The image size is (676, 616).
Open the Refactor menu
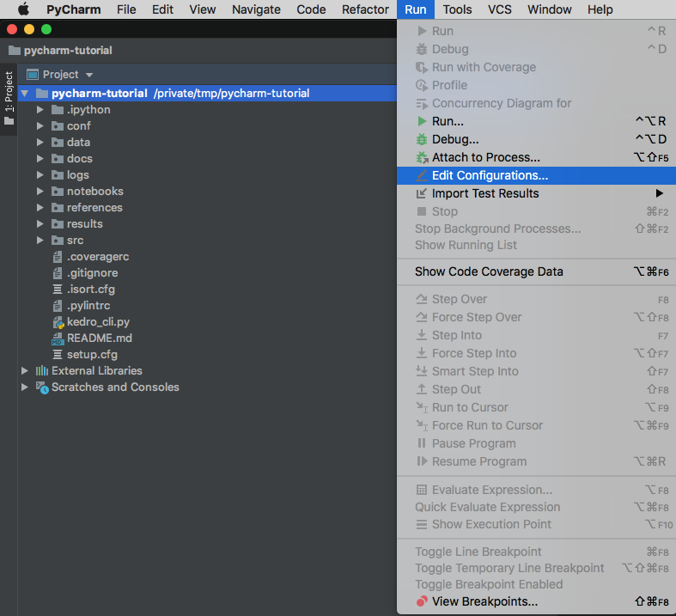365,9
